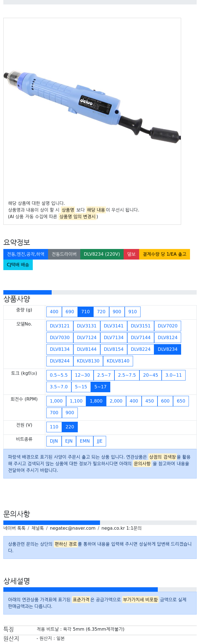200x644 pixels.
Task: Select the 710 weight option
Action: pyautogui.click(x=86, y=312)
